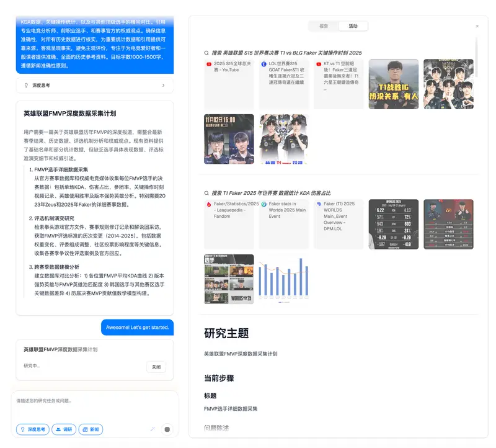This screenshot has height=448, width=496.
Task: Click the DPM.LOL icon on Faker (T1) card
Action: coord(319,204)
